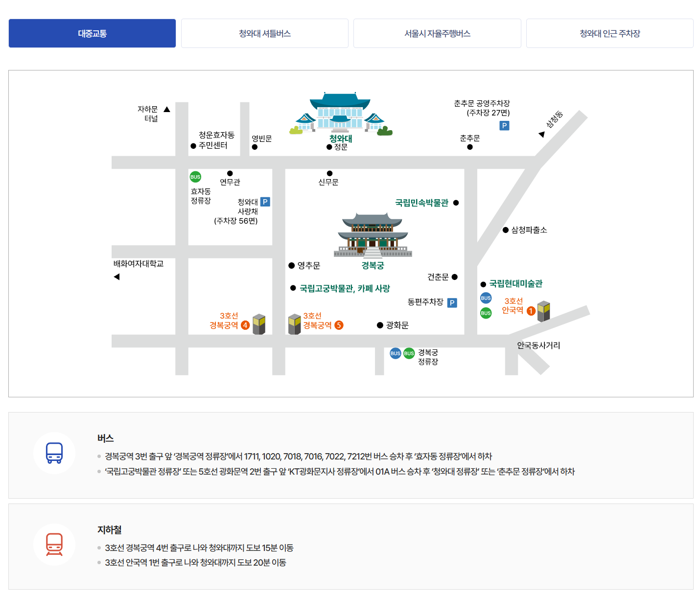This screenshot has height=596, width=700.
Task: Click the green BUS icon at 효자동 정류장
Action: pyautogui.click(x=195, y=177)
